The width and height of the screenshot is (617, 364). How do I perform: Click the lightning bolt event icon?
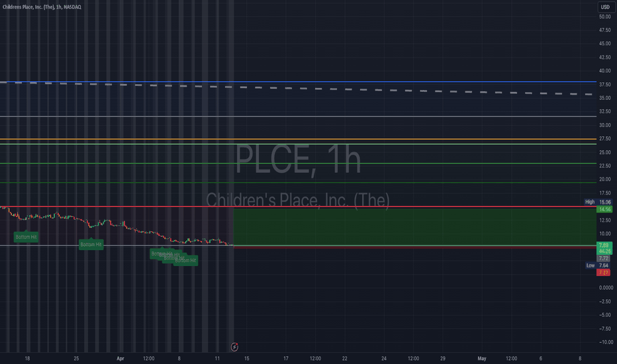pyautogui.click(x=234, y=347)
